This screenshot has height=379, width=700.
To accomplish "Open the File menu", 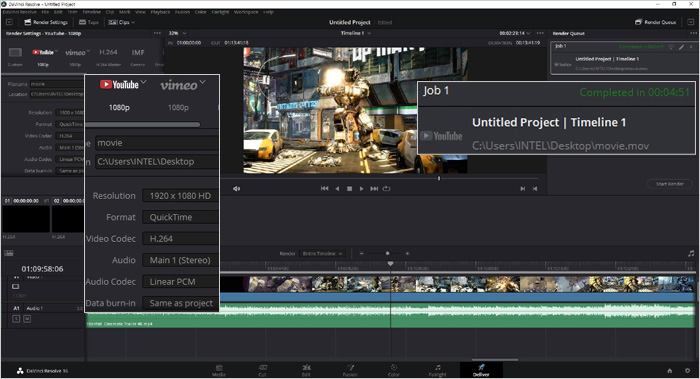I will coord(45,12).
